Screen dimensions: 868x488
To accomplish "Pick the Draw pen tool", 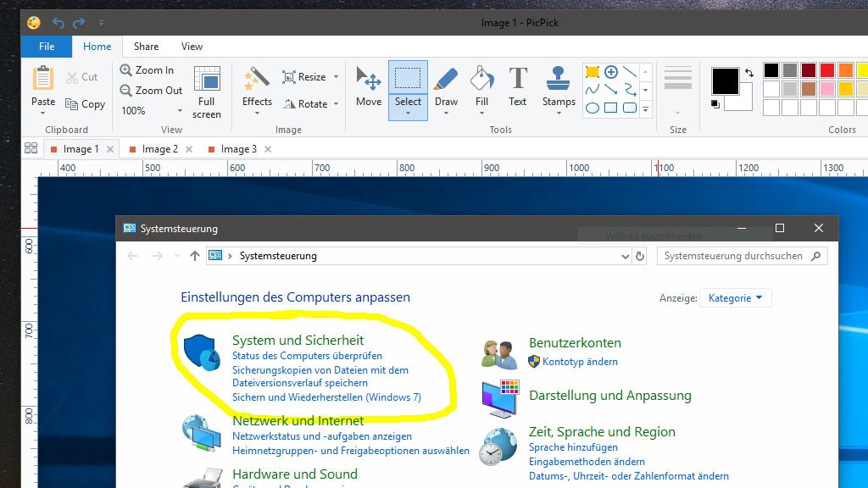I will tap(446, 86).
